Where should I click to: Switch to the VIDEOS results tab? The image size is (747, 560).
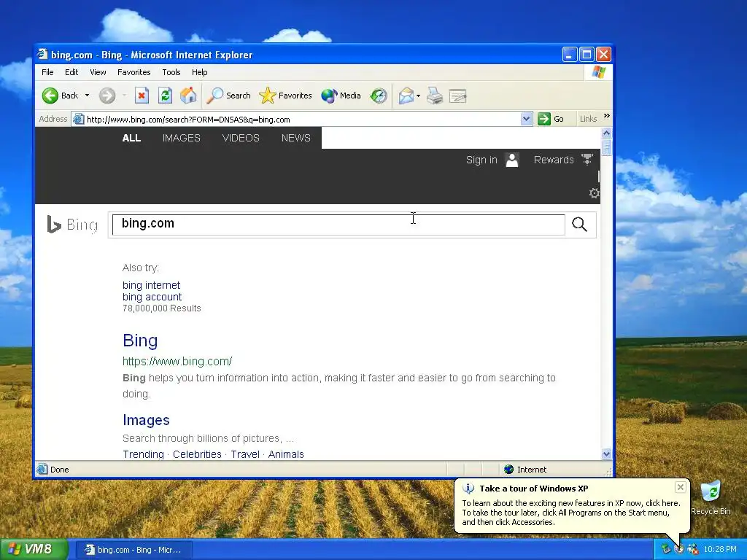(241, 138)
